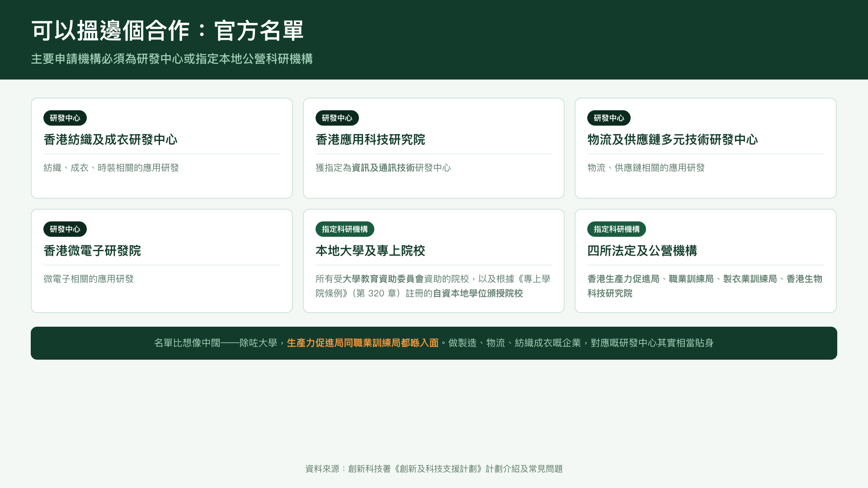Image resolution: width=868 pixels, height=488 pixels.
Task: Select the 指定科研機構 badge above 本地大學及專上院校
Action: click(345, 229)
